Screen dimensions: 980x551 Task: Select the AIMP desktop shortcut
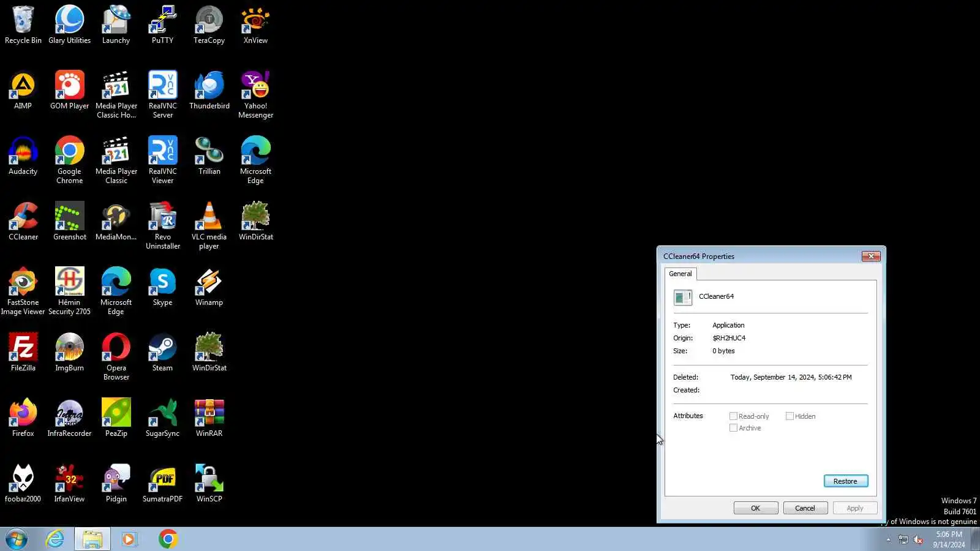click(23, 91)
